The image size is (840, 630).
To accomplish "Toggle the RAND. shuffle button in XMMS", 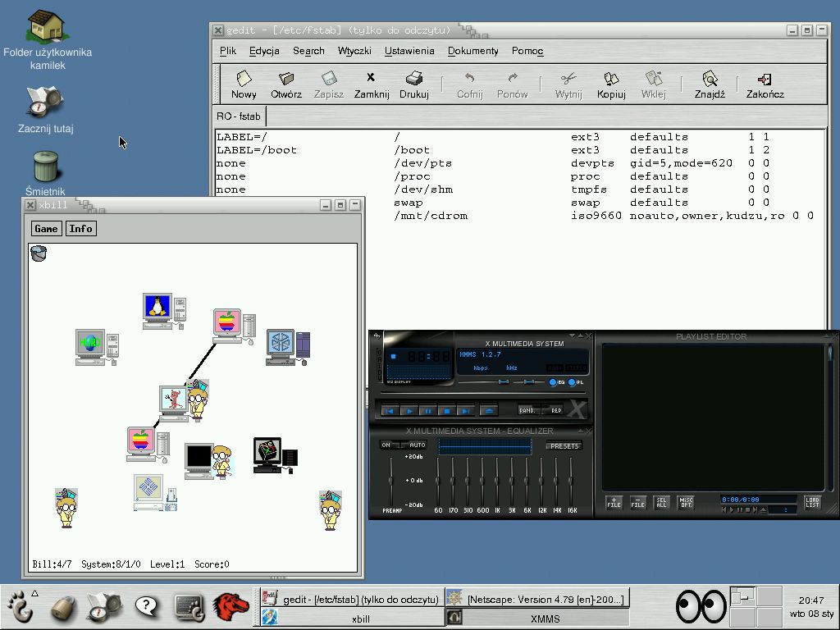I will coord(529,410).
